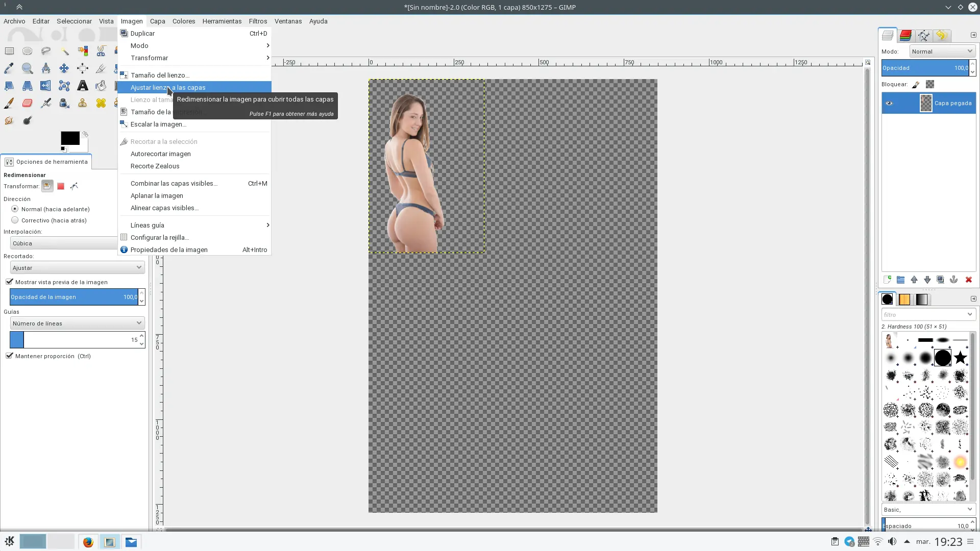This screenshot has width=980, height=551.
Task: Duplicate the current layer
Action: pos(940,280)
